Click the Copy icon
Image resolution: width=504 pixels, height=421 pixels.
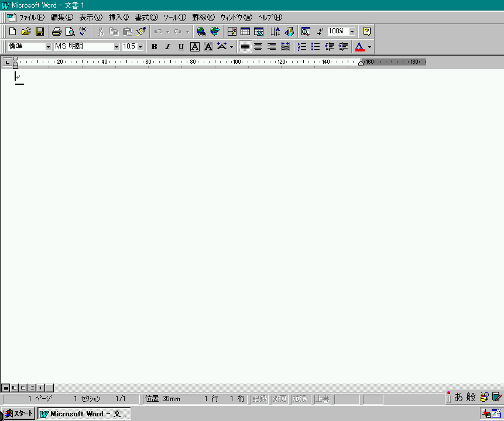click(x=114, y=32)
